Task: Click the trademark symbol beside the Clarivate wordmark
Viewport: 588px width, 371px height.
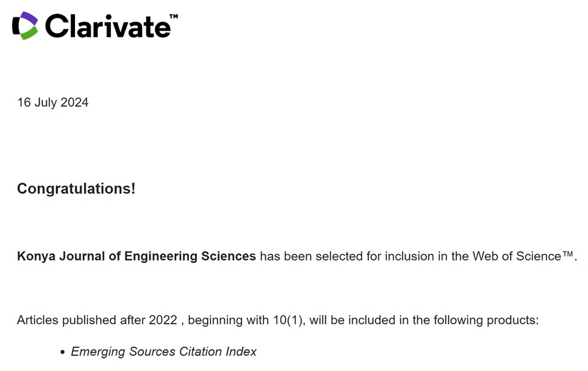Action: [174, 16]
